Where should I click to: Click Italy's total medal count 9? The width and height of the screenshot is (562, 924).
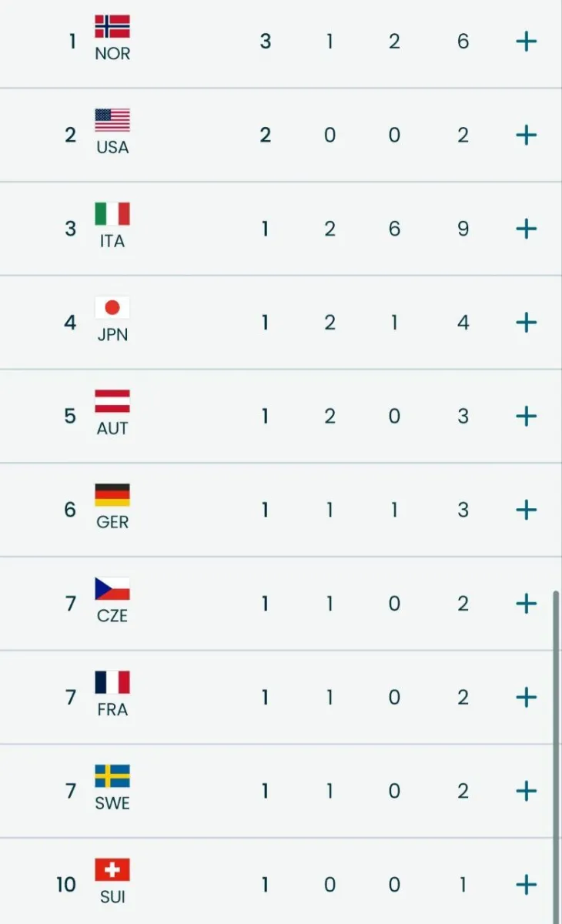(463, 229)
